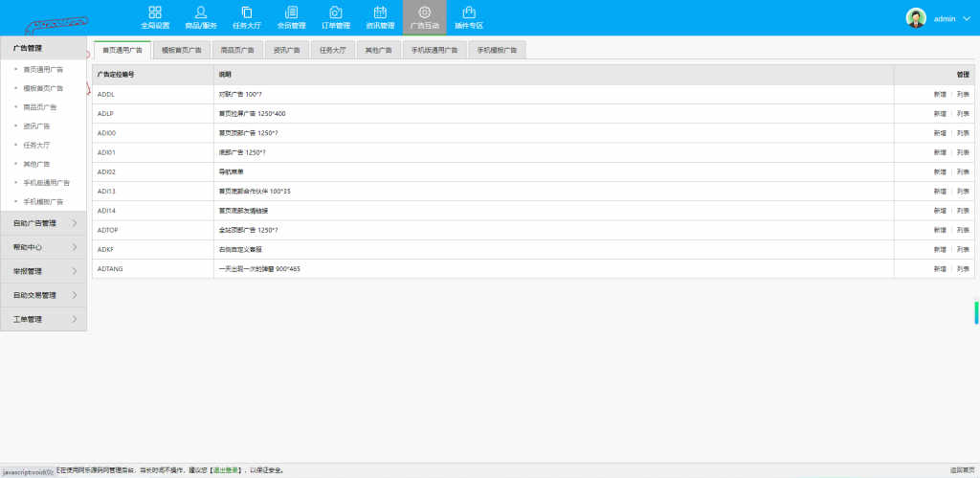Switch to the 任务大厅 tab above the table
The image size is (980, 478).
pyautogui.click(x=332, y=50)
